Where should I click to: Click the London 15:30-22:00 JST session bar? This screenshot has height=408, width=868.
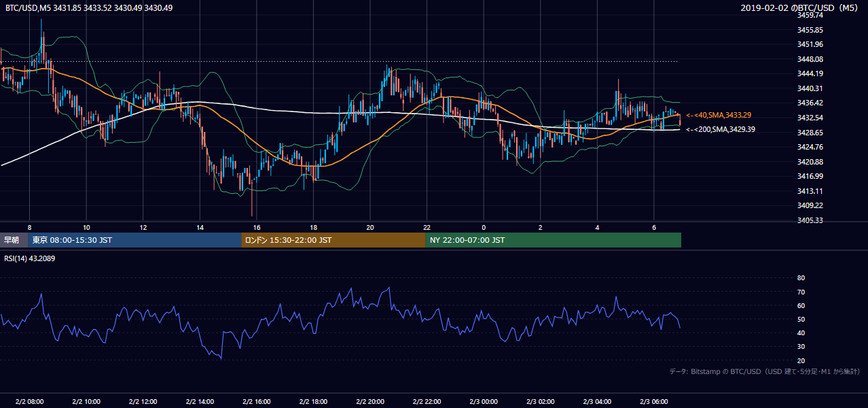(333, 240)
